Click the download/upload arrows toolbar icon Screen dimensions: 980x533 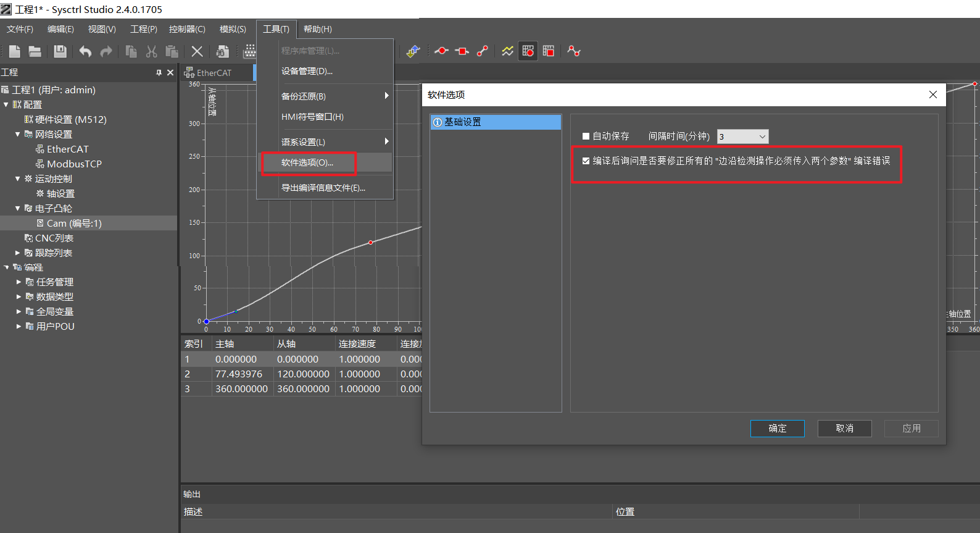413,51
